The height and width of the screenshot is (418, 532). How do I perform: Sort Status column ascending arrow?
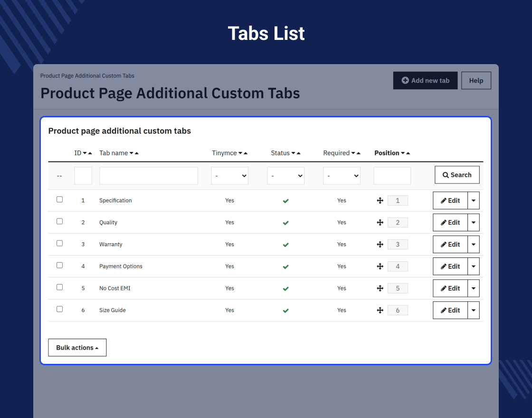click(299, 153)
